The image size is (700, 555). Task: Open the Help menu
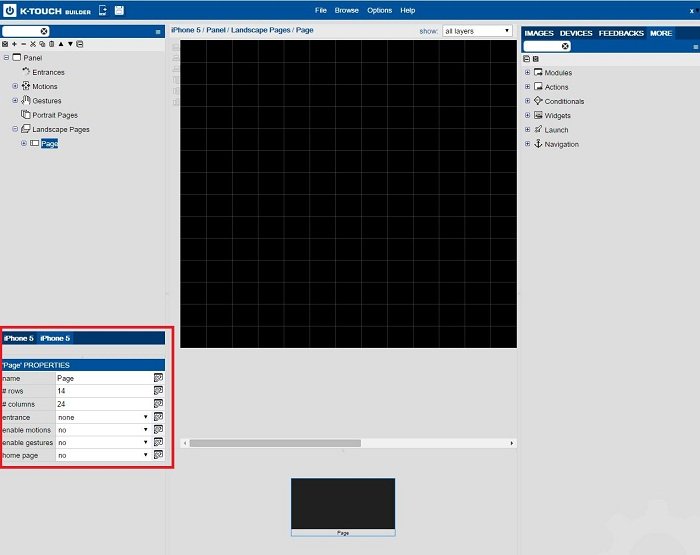(408, 10)
